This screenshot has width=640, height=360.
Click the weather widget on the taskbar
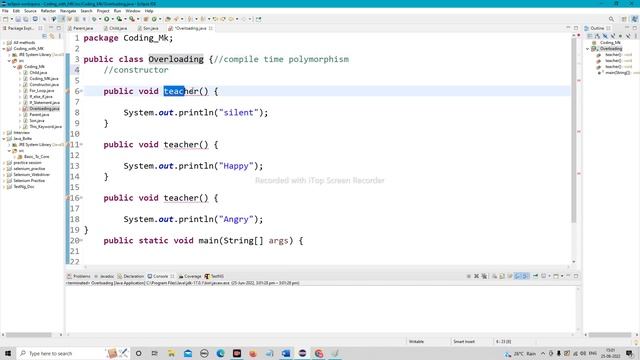[x=521, y=353]
